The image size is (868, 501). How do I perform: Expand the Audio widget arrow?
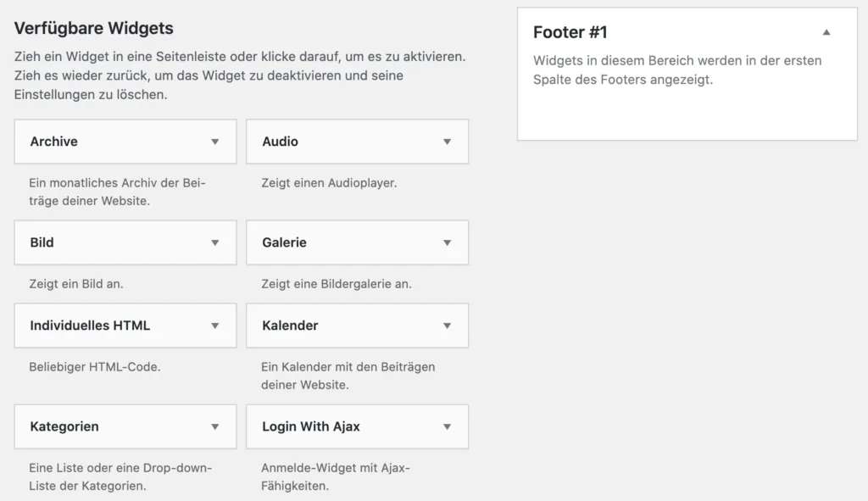click(x=447, y=142)
